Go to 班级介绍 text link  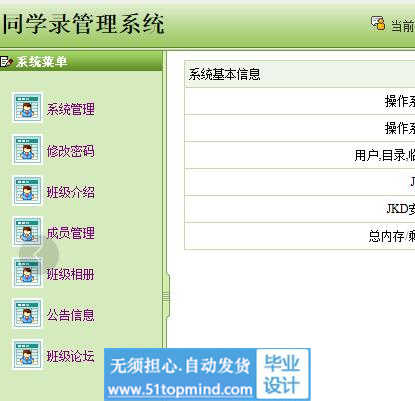point(71,192)
